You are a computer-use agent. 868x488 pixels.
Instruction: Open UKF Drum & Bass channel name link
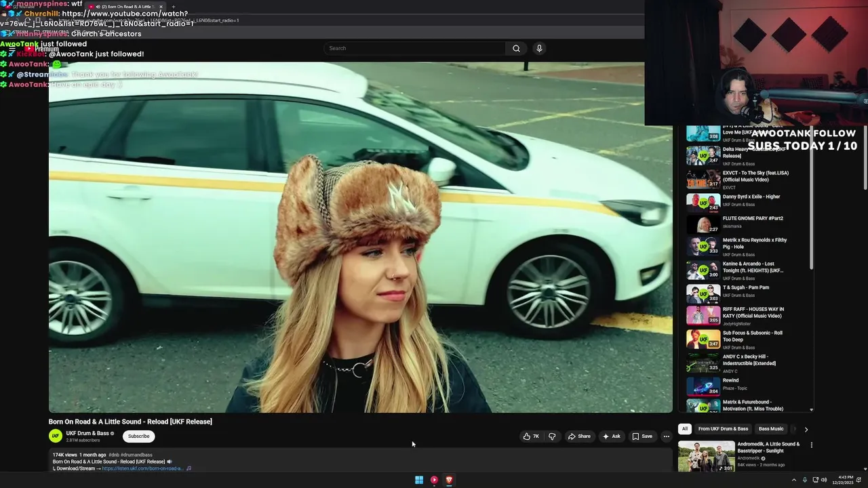point(87,433)
